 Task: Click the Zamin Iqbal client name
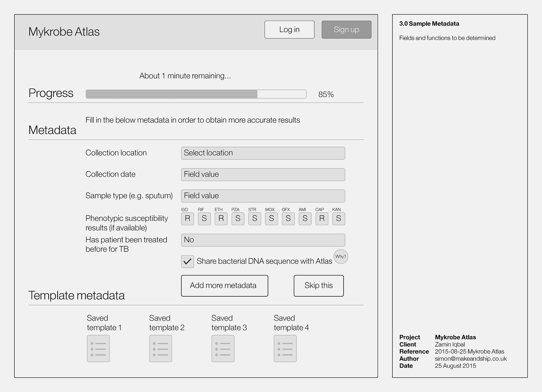coord(450,344)
